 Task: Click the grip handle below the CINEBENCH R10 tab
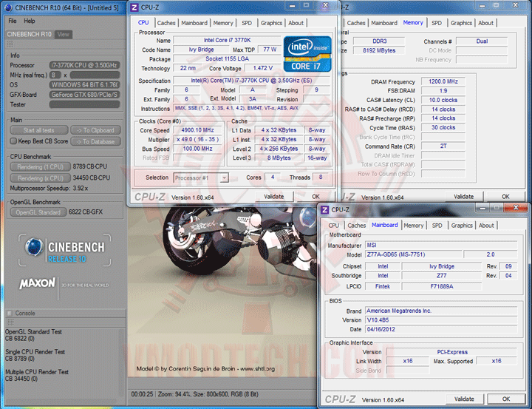[x=11, y=44]
